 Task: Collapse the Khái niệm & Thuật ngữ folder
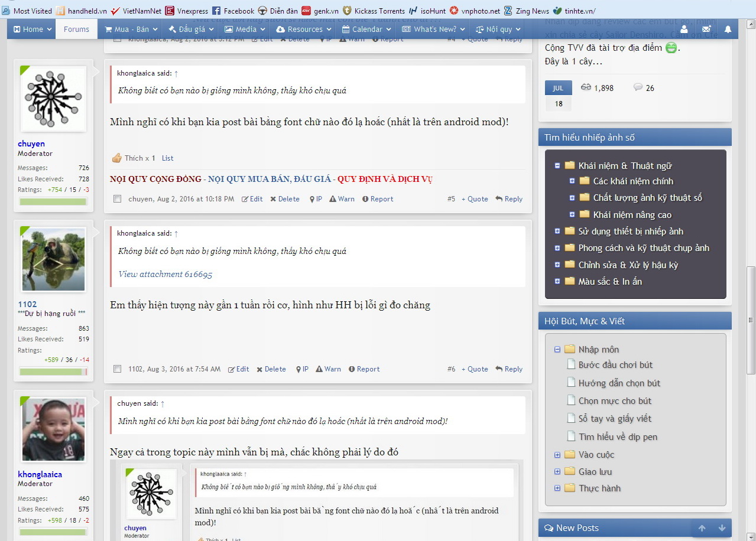(x=557, y=166)
